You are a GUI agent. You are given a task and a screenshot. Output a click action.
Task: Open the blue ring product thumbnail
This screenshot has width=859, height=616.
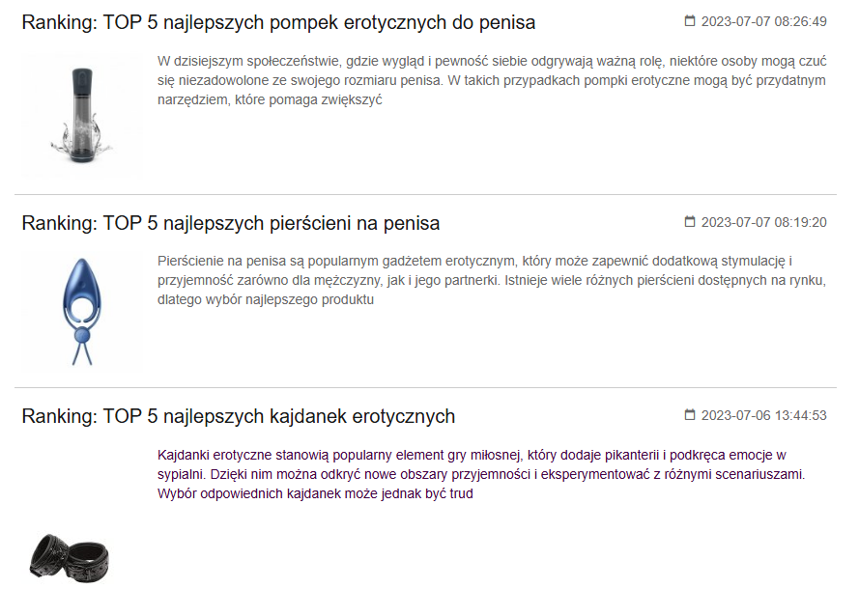click(80, 311)
